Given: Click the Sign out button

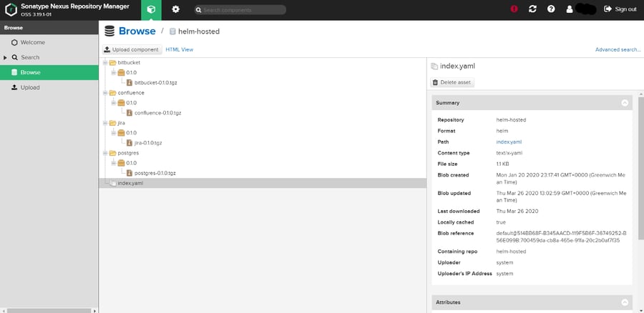Looking at the screenshot, I should click(x=620, y=9).
